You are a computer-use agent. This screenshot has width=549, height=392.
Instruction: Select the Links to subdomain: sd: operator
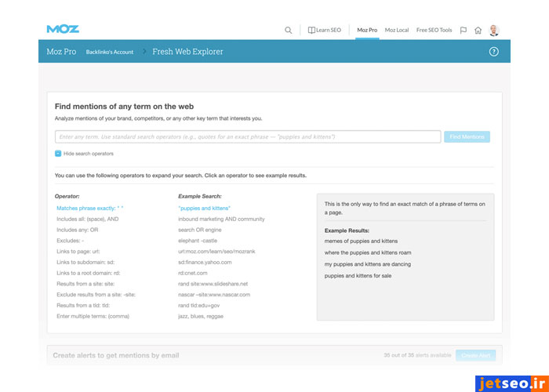85,263
